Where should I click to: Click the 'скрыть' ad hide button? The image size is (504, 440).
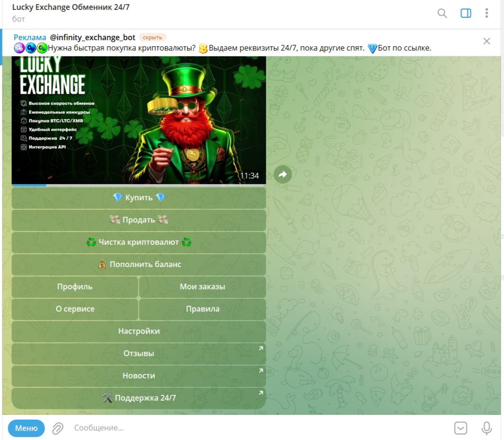tap(153, 37)
